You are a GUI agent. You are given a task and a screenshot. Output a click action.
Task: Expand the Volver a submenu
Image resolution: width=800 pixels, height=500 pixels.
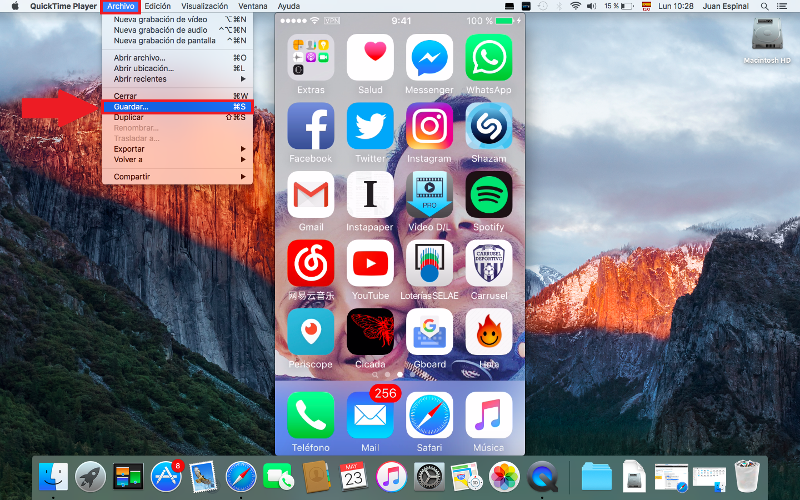[x=177, y=160]
